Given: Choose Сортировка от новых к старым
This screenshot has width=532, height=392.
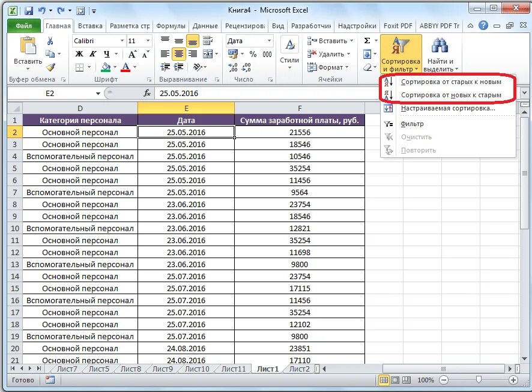Looking at the screenshot, I should 448,95.
